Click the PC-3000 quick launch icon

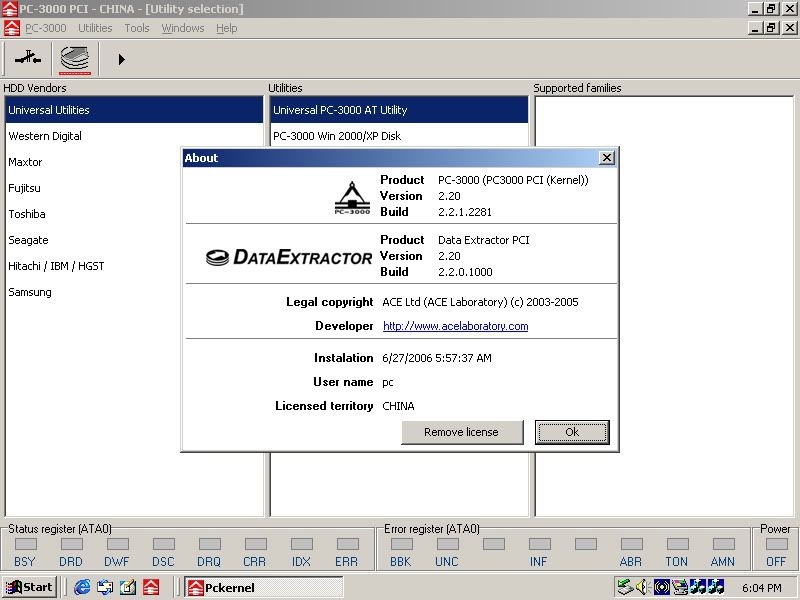coord(151,587)
